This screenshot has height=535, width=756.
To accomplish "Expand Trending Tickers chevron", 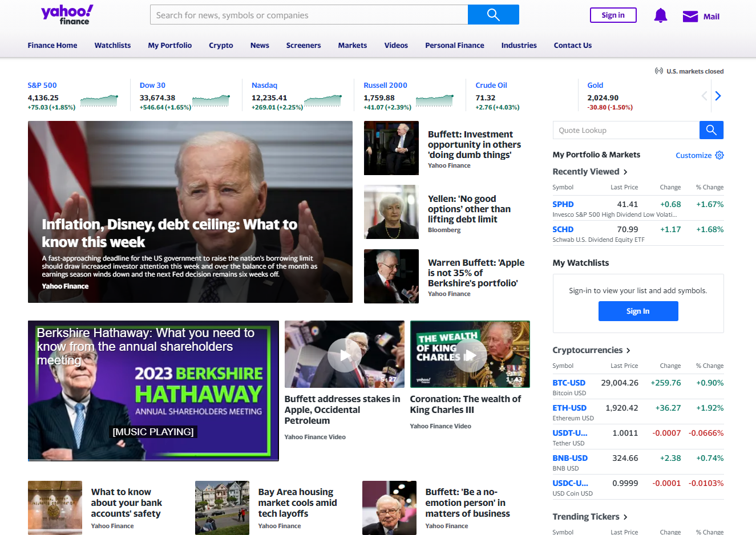I will click(x=625, y=517).
